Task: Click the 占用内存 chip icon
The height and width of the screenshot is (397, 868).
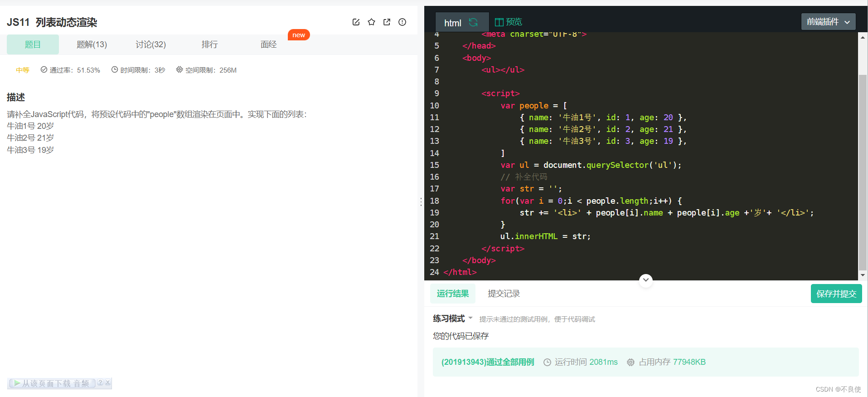Action: click(x=630, y=362)
